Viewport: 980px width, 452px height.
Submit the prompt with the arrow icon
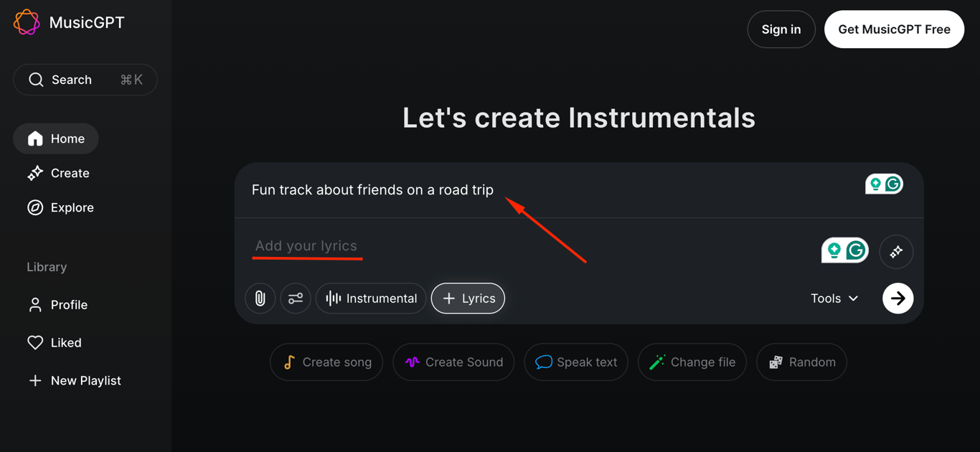point(897,298)
